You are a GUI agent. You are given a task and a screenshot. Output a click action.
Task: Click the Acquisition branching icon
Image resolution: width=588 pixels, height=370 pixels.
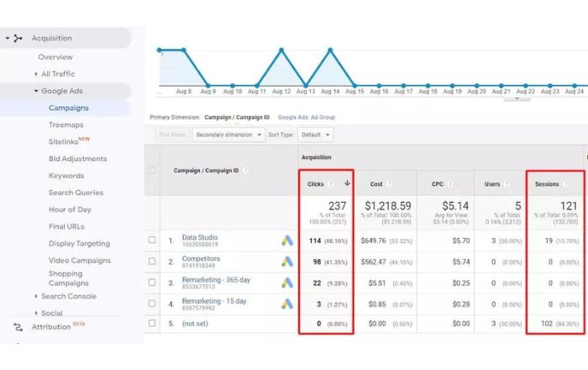18,38
